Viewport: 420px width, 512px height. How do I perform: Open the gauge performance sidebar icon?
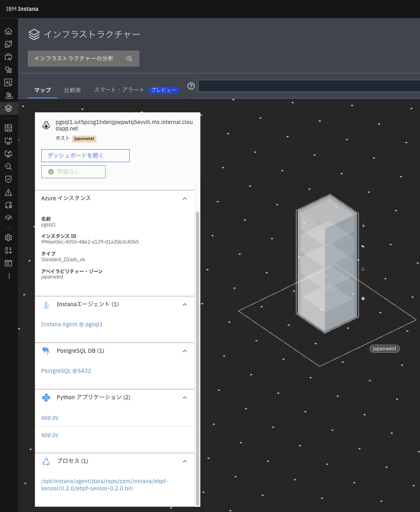(8, 218)
